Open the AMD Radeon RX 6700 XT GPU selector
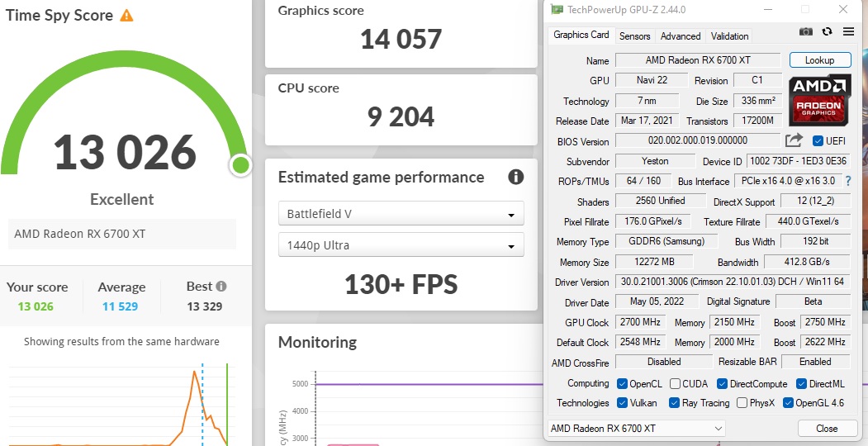 pos(636,429)
